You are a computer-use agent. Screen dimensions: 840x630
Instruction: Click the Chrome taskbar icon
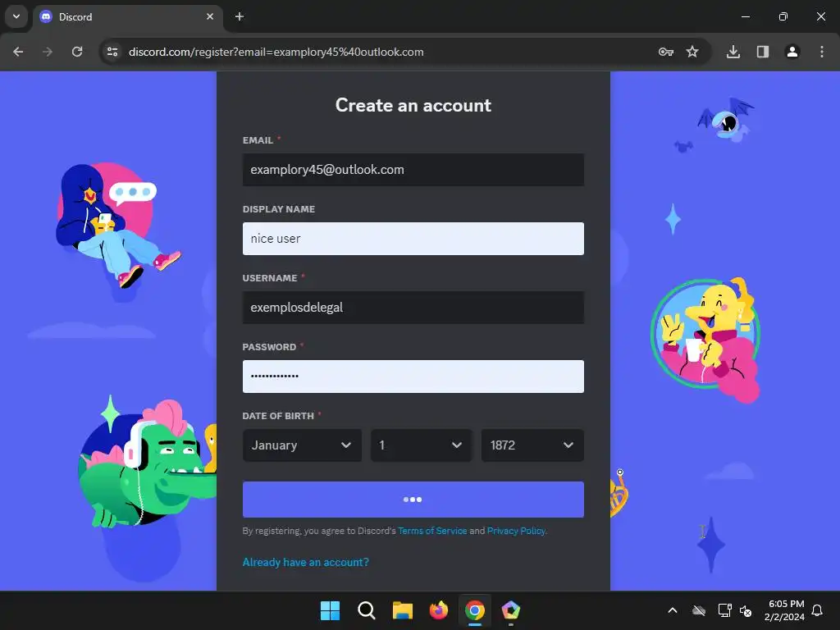click(x=475, y=610)
